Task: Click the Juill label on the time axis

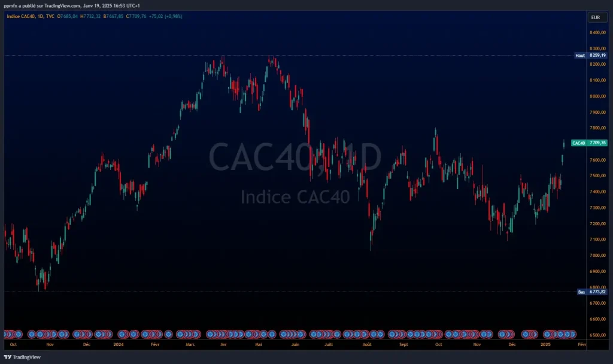Action: pos(329,344)
